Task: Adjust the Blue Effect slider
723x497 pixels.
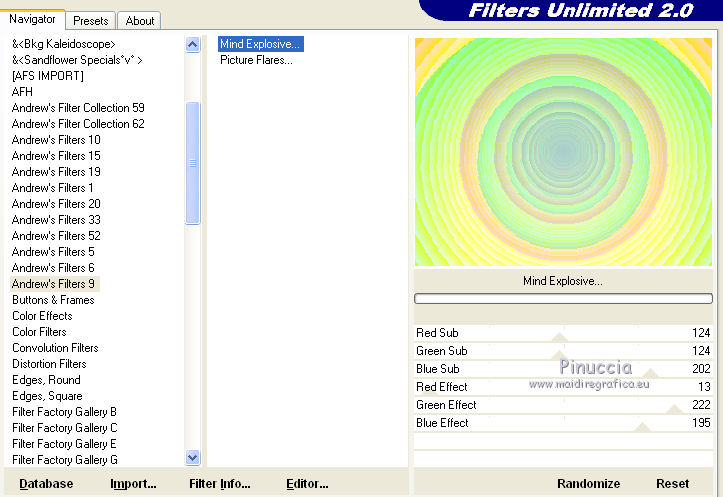Action: pyautogui.click(x=563, y=423)
